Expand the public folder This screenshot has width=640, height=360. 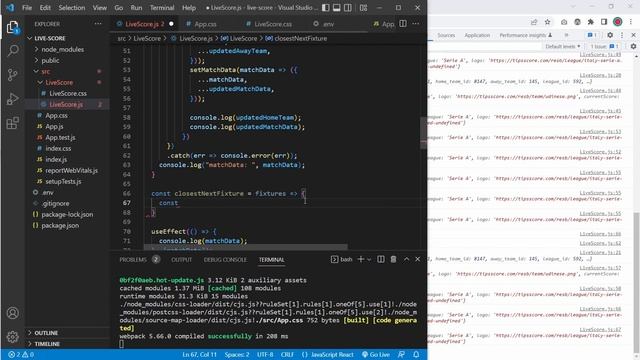click(x=50, y=60)
